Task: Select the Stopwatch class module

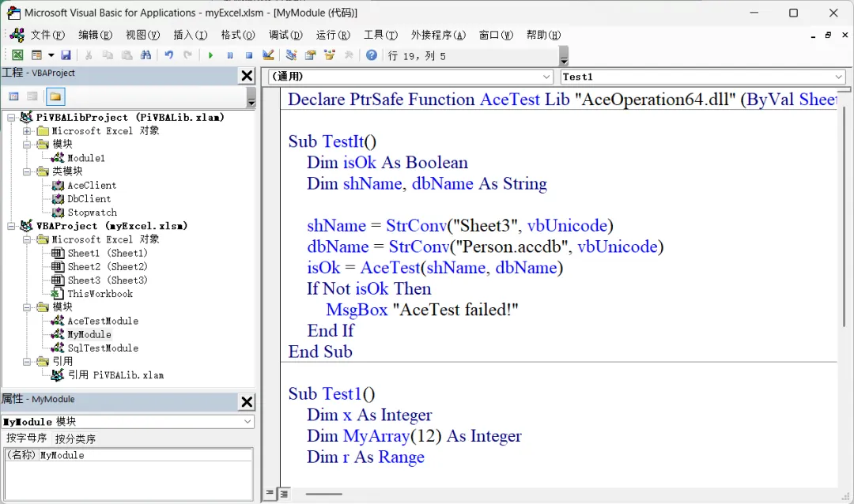Action: (x=92, y=213)
